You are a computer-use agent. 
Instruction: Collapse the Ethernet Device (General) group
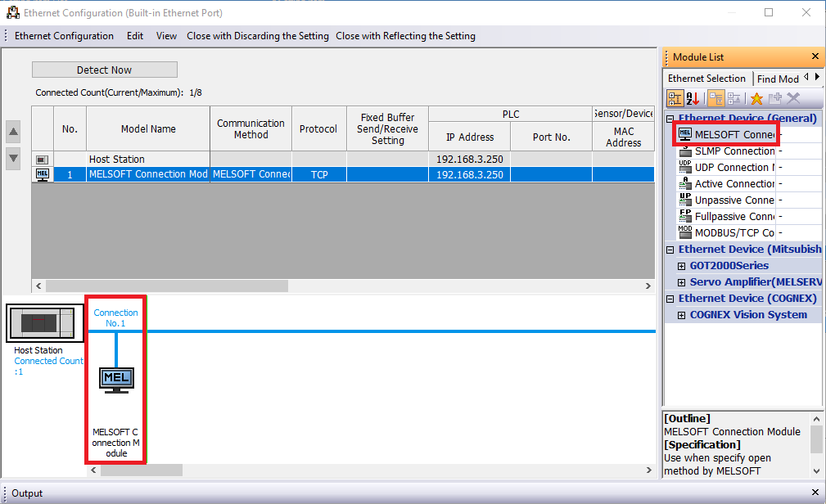[x=670, y=119]
